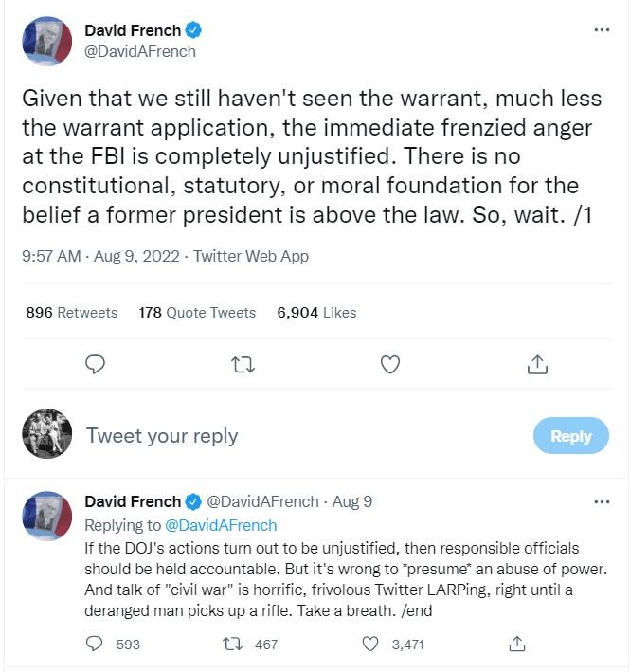Open the 9:57 AM Aug 9, 2022 timestamp
630x672 pixels.
point(100,256)
